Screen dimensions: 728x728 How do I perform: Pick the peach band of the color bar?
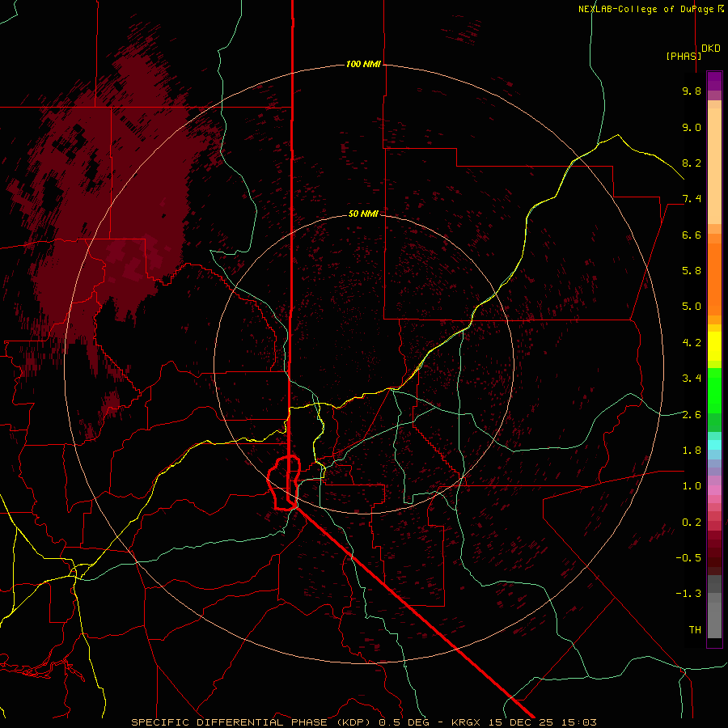click(714, 163)
